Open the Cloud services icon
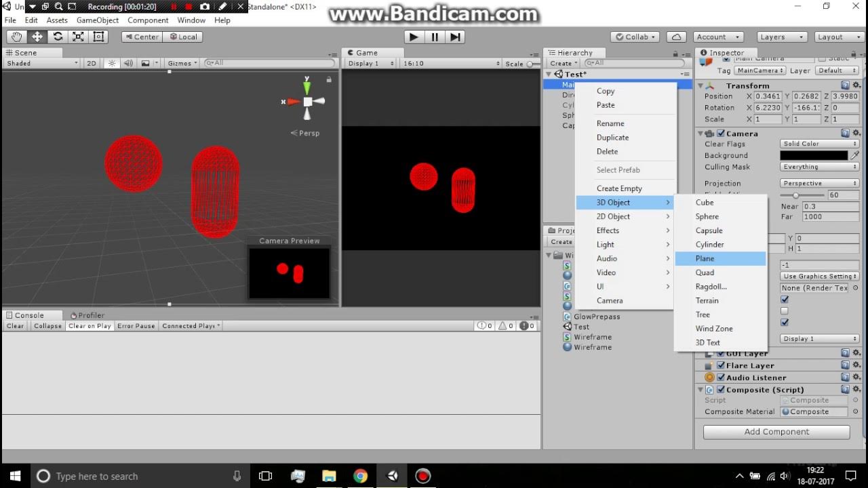 (x=675, y=37)
